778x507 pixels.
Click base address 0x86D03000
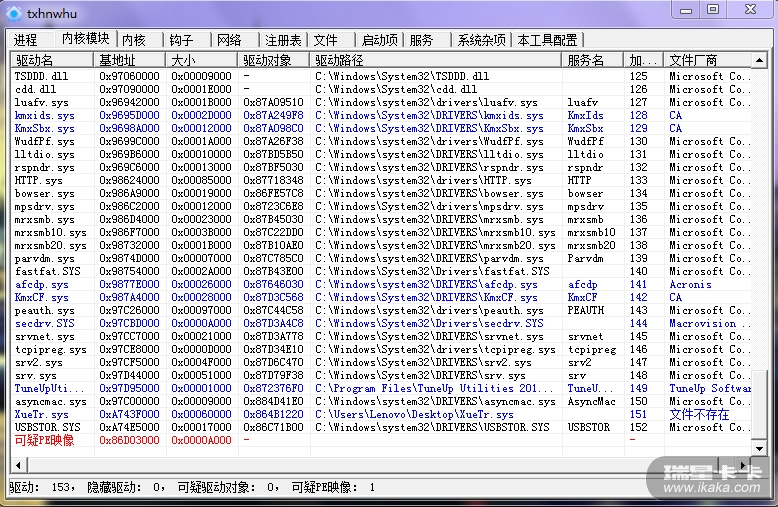pyautogui.click(x=129, y=440)
